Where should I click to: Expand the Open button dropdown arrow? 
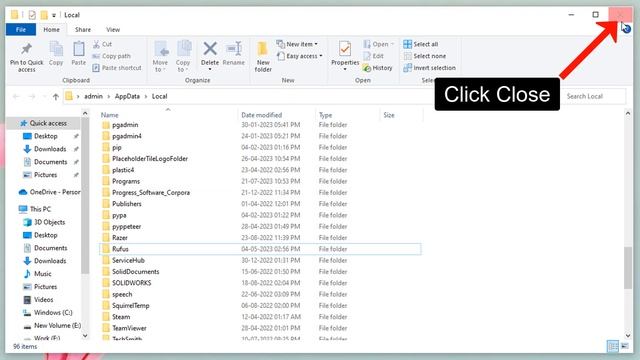[392, 44]
